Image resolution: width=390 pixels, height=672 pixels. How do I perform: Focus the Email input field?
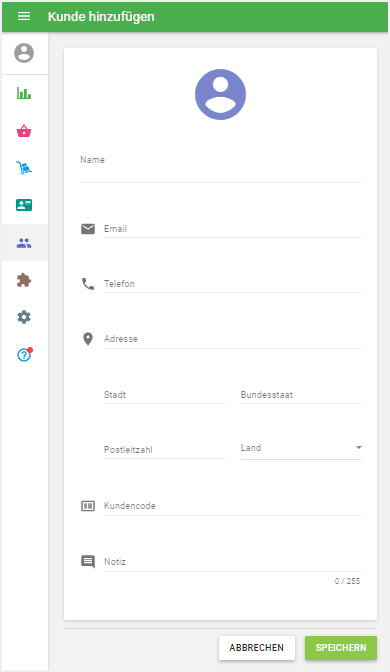point(232,229)
